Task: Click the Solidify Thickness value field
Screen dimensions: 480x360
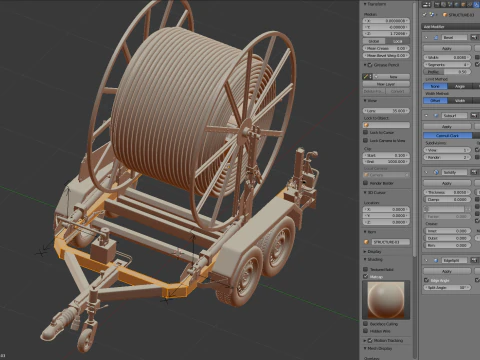Action: (447, 192)
